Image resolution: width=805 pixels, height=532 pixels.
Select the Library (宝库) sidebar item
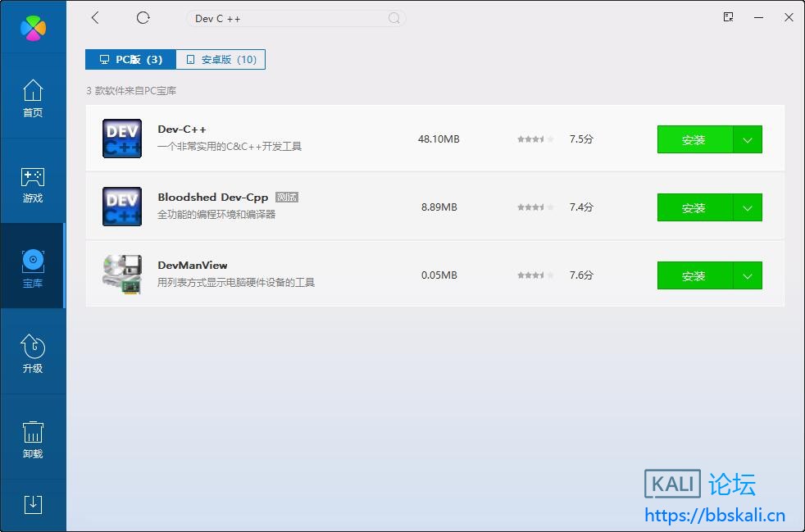pos(33,269)
